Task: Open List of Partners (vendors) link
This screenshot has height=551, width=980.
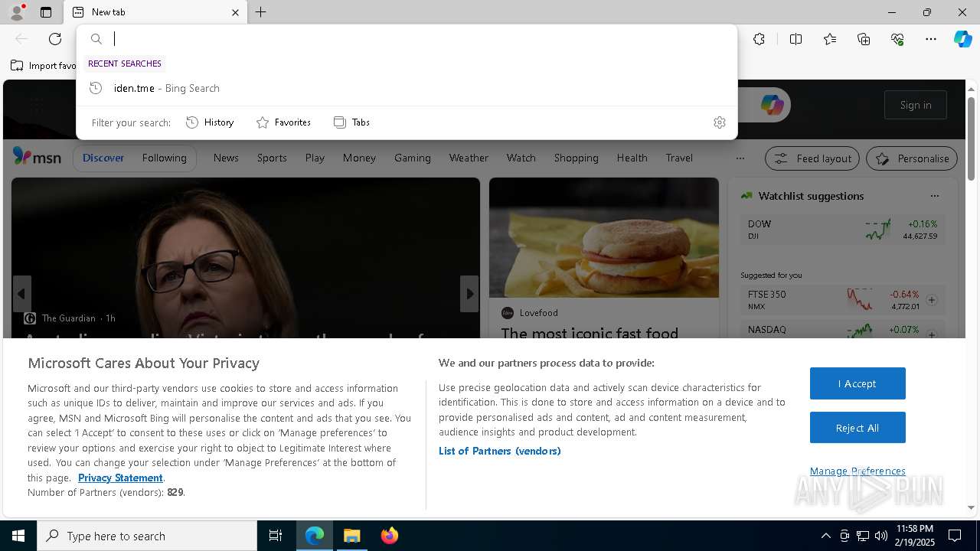Action: point(500,451)
